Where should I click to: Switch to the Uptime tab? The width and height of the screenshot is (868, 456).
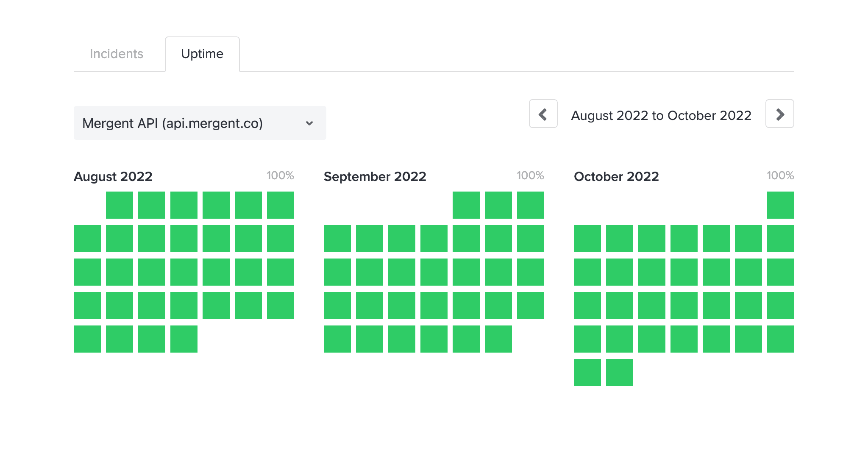click(202, 54)
